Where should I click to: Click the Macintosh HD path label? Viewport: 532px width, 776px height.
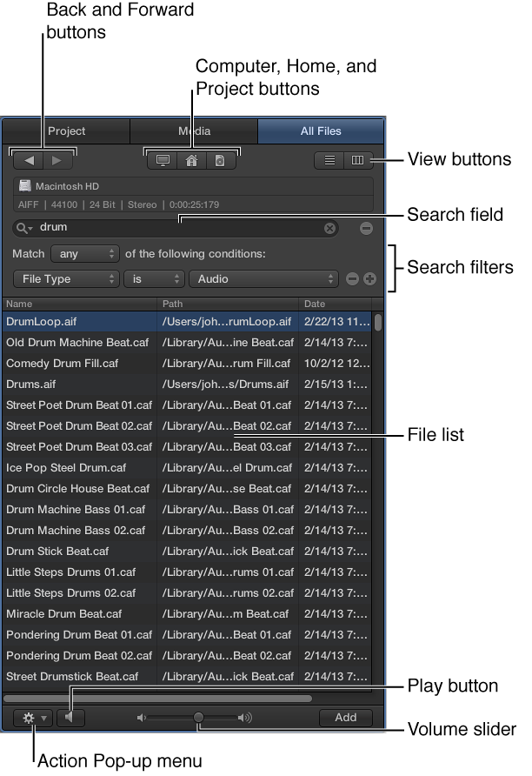(67, 186)
